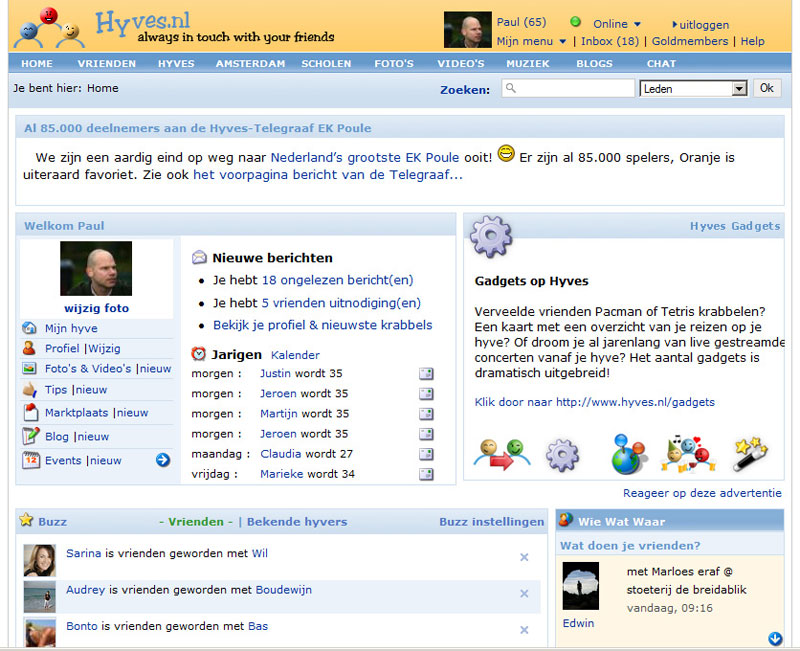Click the envelope icon beside Nieuwe berichten
Screen dimensions: 800x651
199,257
